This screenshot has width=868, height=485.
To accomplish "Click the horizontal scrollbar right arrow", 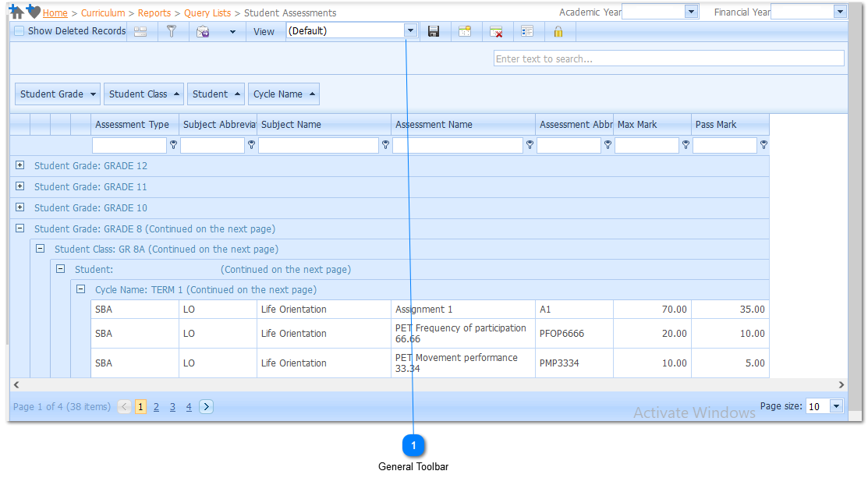I will [841, 384].
